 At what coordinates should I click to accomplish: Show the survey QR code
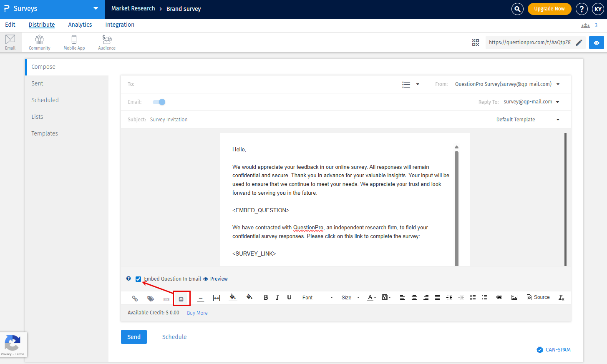[x=476, y=43]
